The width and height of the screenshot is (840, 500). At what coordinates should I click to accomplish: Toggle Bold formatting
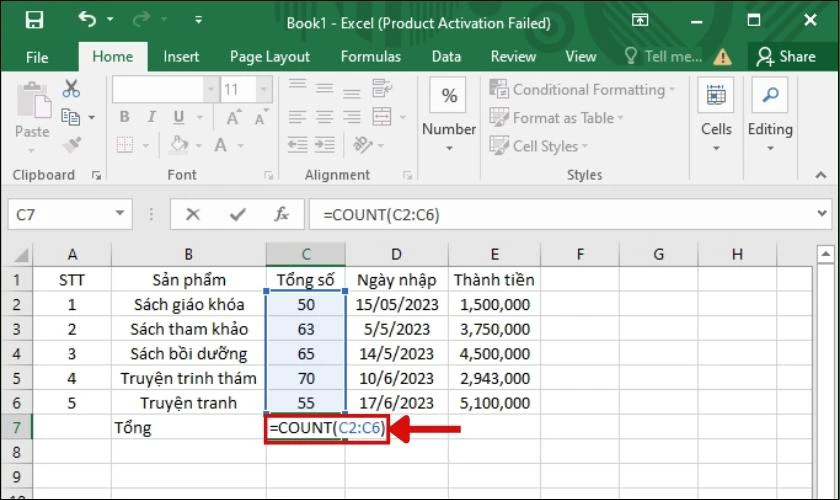pos(124,116)
